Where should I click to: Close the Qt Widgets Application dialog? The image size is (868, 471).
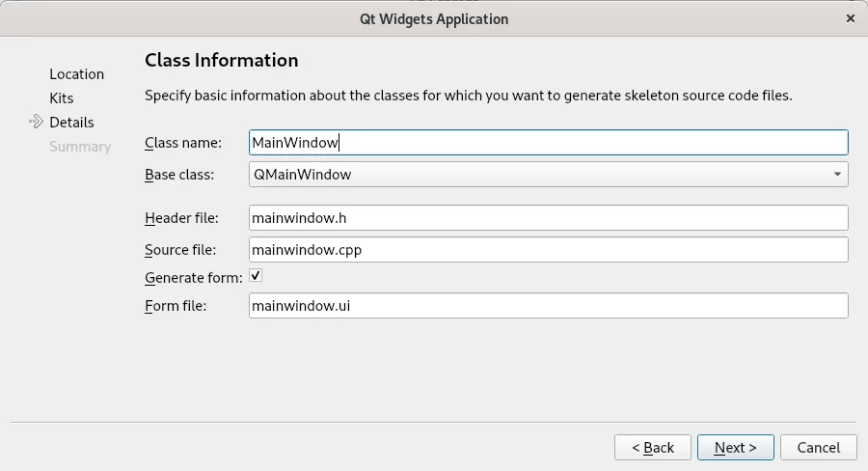851,19
